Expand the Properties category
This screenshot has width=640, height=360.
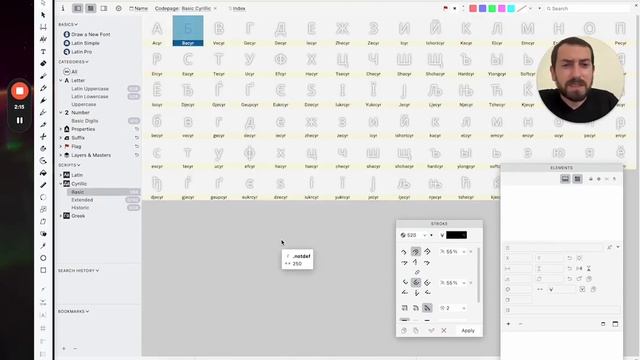click(x=61, y=129)
